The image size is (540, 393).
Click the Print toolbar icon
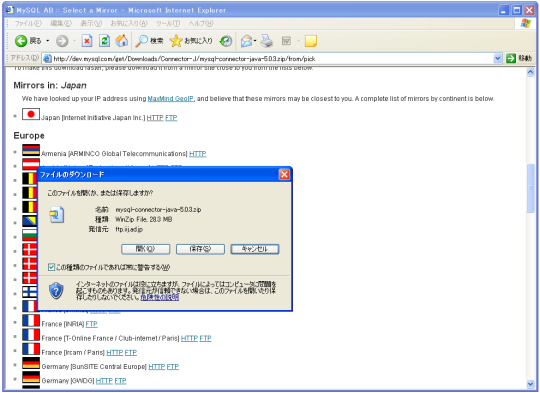point(267,41)
